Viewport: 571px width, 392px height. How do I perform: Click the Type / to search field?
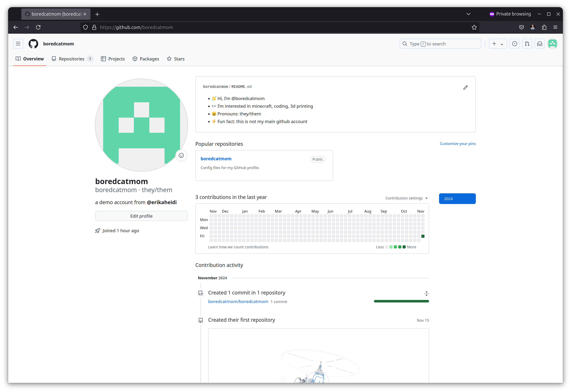(440, 44)
